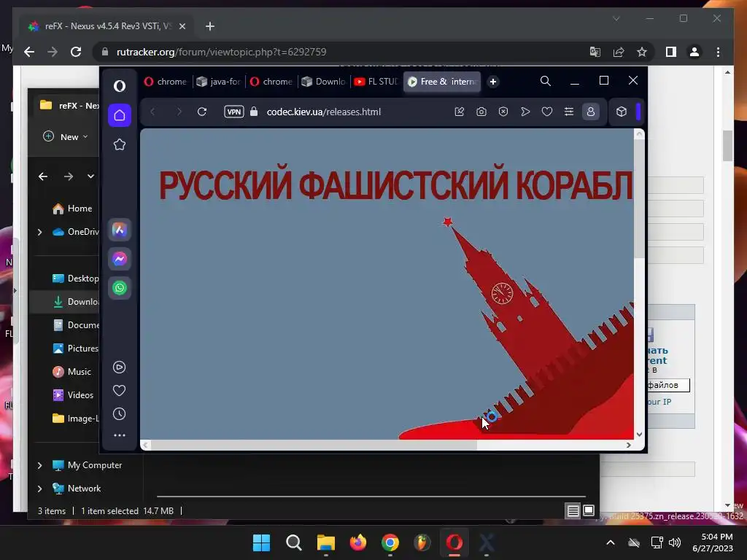Open Windows Start menu
The image size is (747, 560).
[x=261, y=542]
